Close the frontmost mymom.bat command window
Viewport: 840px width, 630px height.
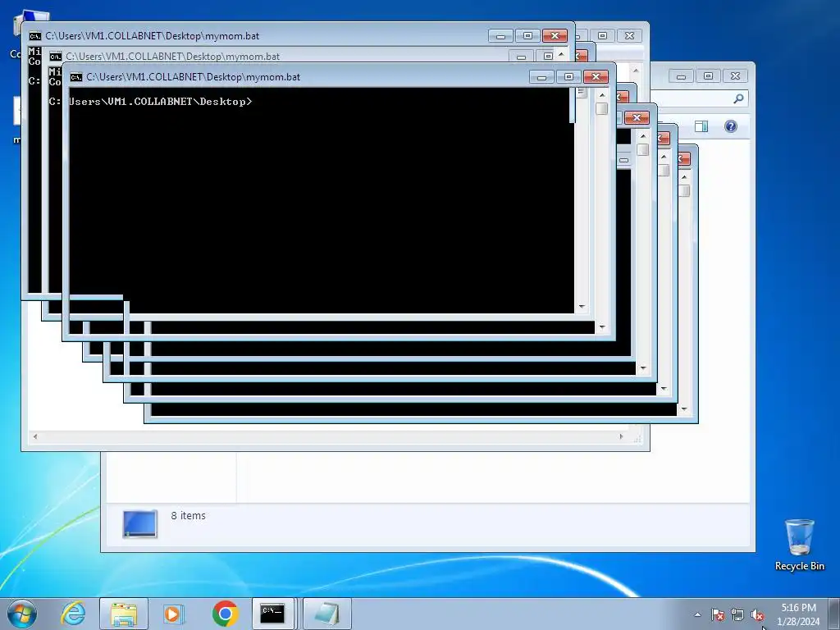[x=596, y=77]
